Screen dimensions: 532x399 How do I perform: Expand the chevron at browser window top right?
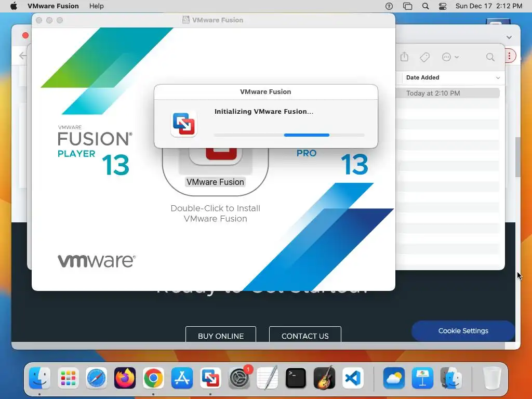pyautogui.click(x=509, y=37)
